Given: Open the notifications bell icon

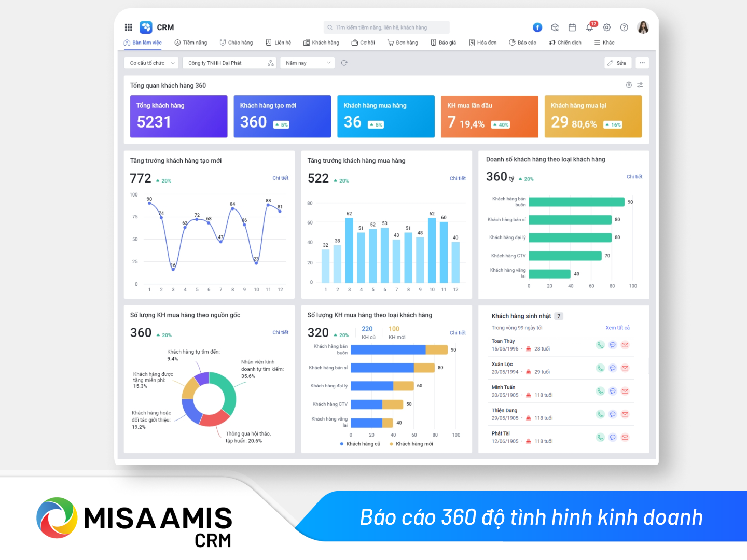Looking at the screenshot, I should coord(590,27).
